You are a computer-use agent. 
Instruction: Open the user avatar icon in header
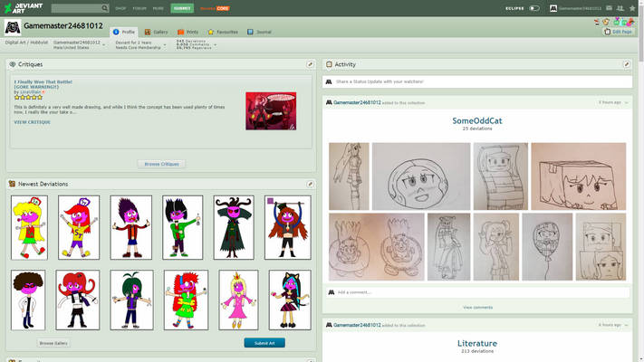[553, 8]
